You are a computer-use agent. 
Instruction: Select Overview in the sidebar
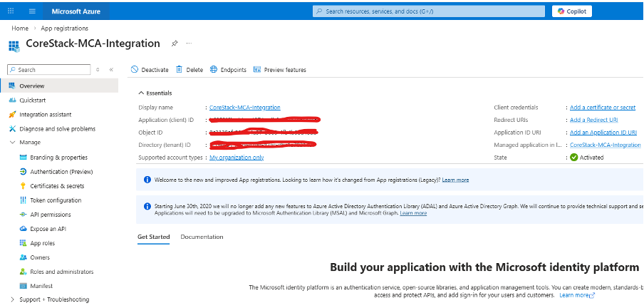59,86
